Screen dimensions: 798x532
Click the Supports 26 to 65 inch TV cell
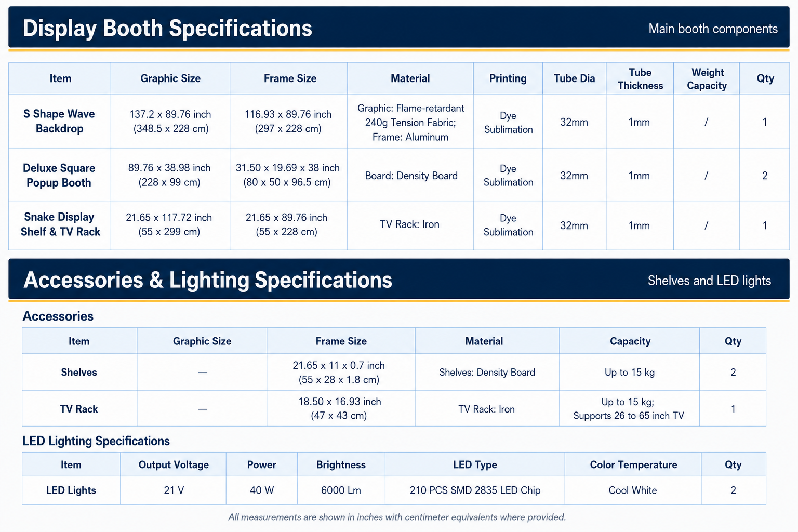pos(630,409)
